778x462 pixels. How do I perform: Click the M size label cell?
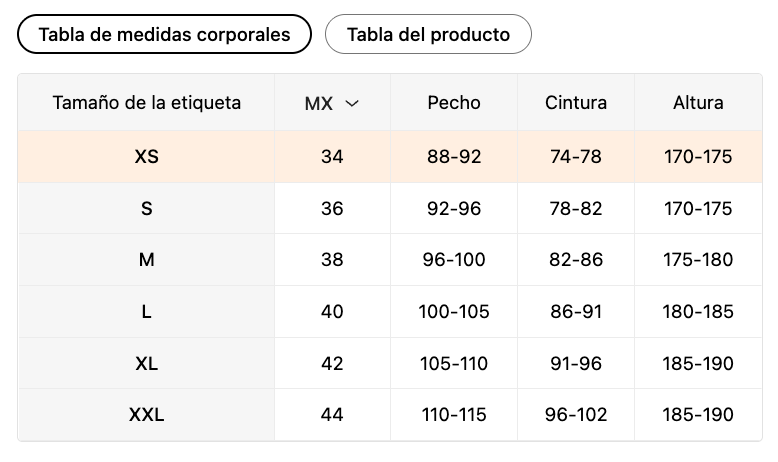(146, 260)
